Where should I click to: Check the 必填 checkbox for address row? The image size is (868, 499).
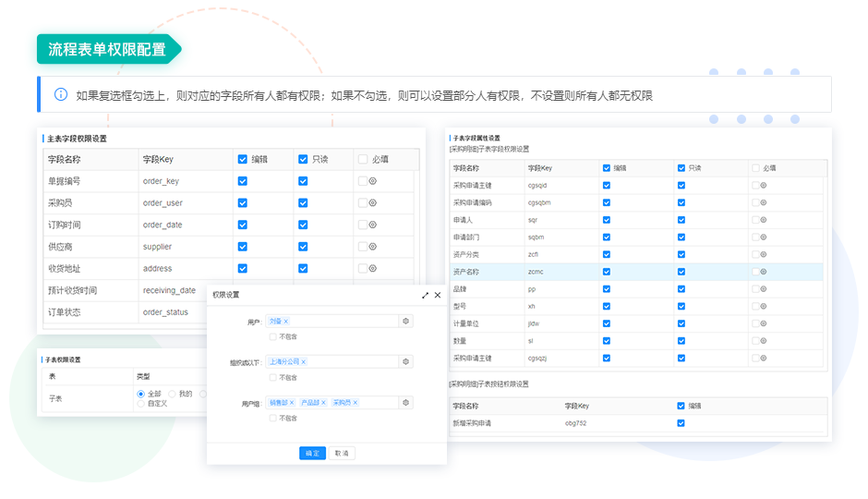pyautogui.click(x=363, y=269)
